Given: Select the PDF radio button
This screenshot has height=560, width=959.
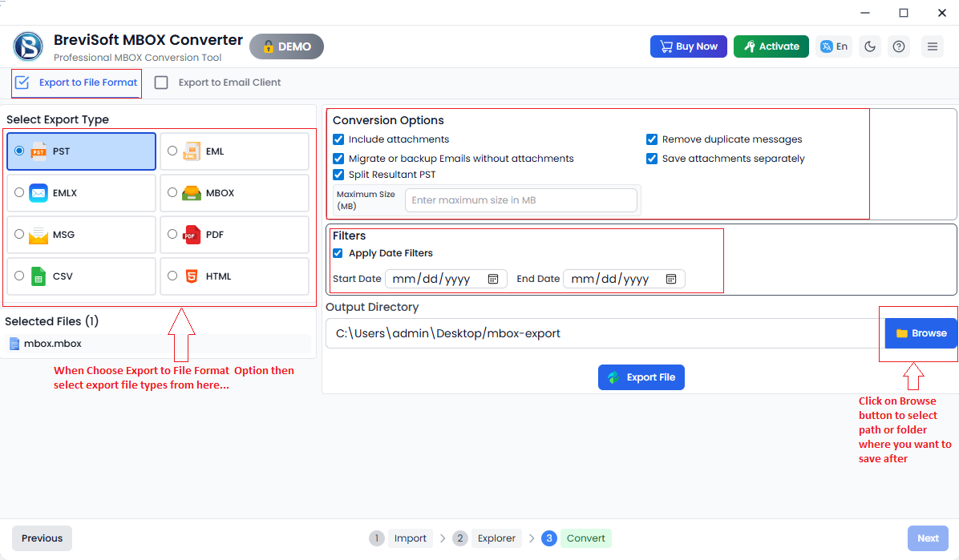Looking at the screenshot, I should [172, 234].
